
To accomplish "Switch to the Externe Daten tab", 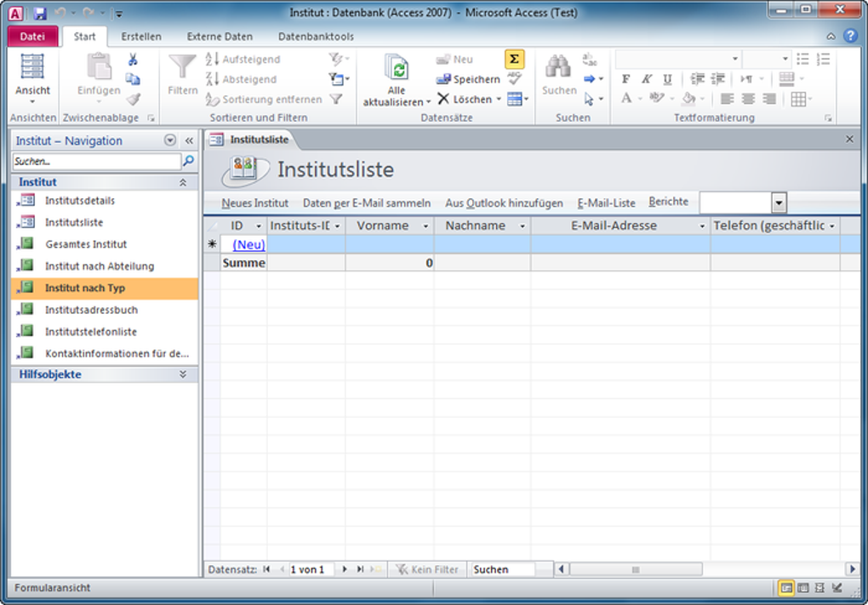I will pos(220,37).
